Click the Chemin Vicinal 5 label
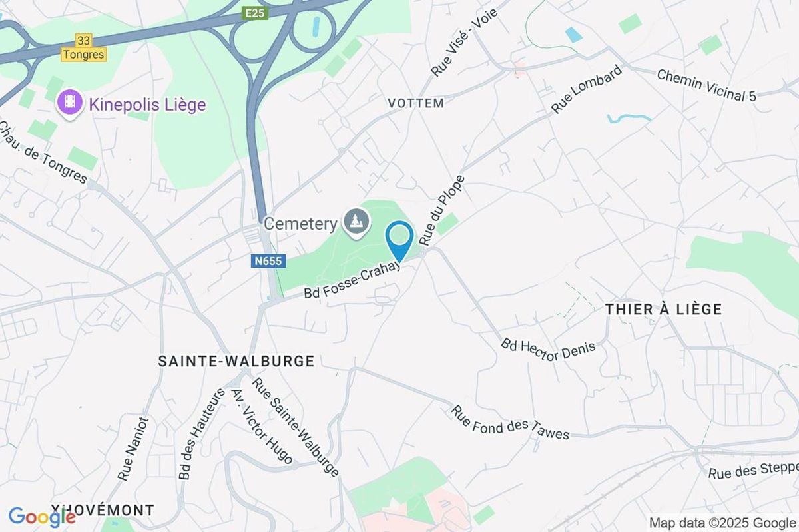 click(707, 85)
